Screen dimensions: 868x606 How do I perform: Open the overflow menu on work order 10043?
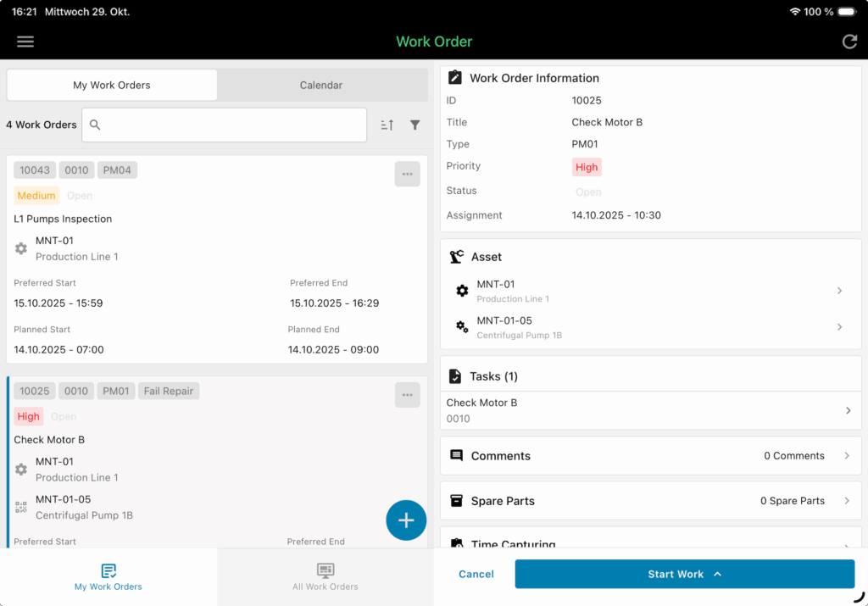407,174
